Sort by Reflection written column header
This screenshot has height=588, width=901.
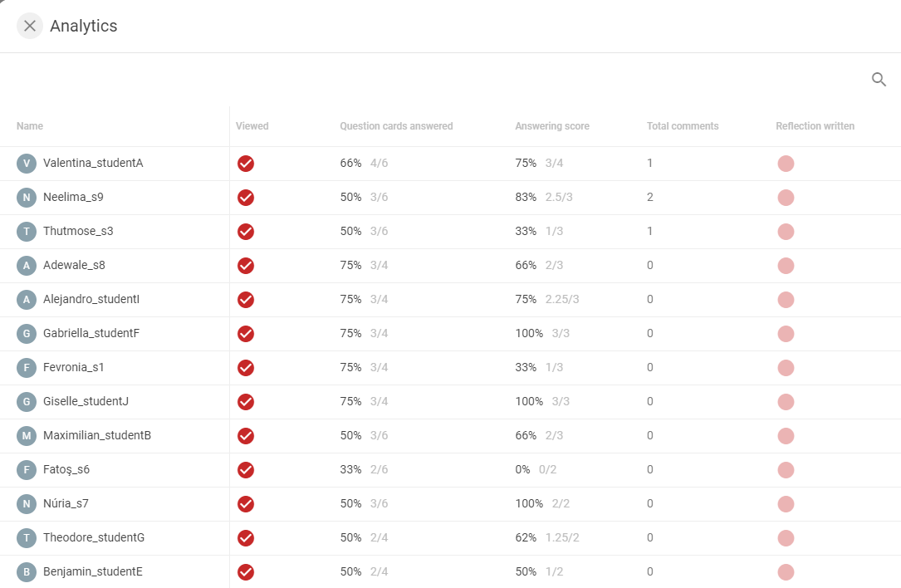click(x=815, y=126)
